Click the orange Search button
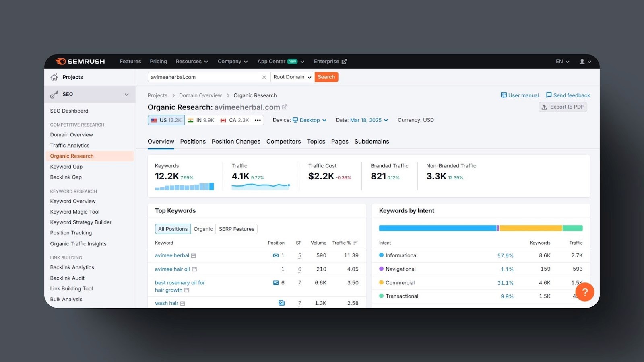644x362 pixels. pos(326,77)
